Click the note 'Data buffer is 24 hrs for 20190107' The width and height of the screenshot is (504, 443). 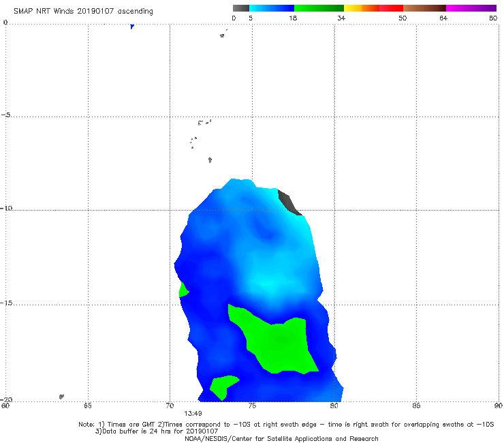pos(157,431)
